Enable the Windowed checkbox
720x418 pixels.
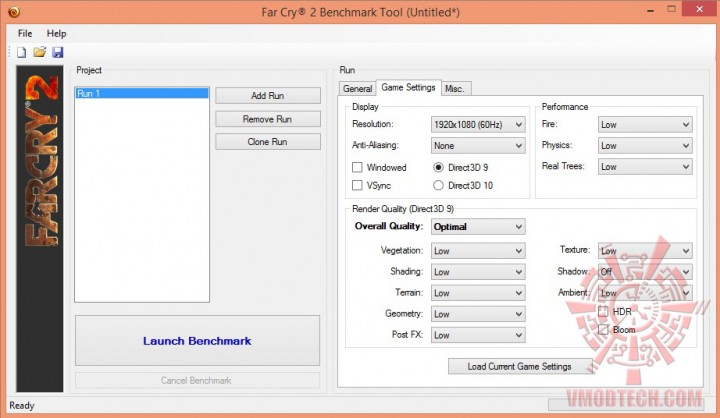pos(357,167)
